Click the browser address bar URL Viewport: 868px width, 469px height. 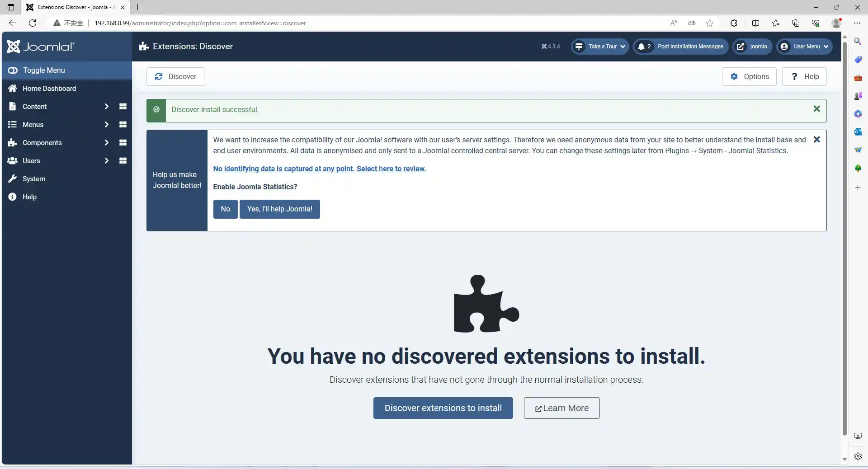tap(200, 23)
